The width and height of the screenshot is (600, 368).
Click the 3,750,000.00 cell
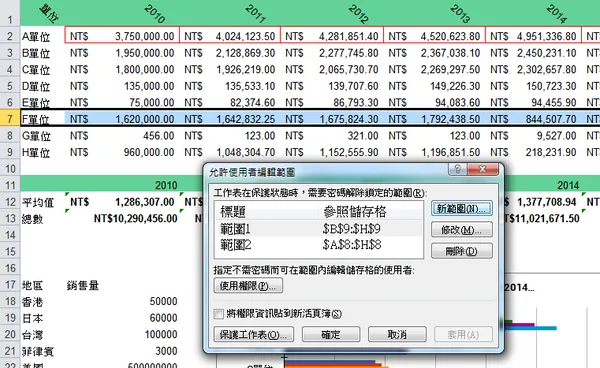tap(122, 36)
